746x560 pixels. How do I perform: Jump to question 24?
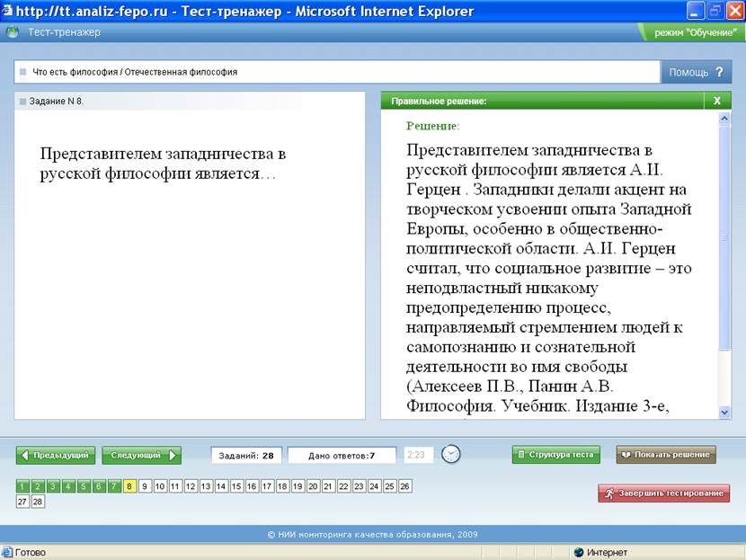(374, 486)
